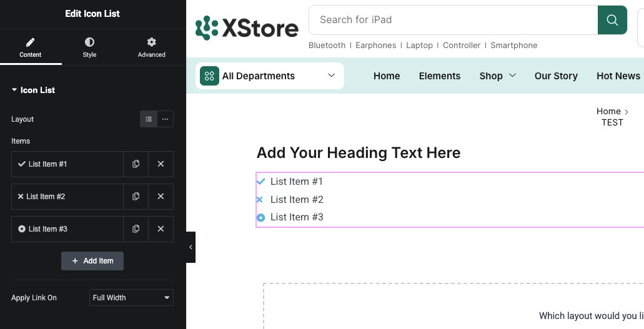The height and width of the screenshot is (329, 644).
Task: Click the cross icon in preview list
Action: coord(260,200)
